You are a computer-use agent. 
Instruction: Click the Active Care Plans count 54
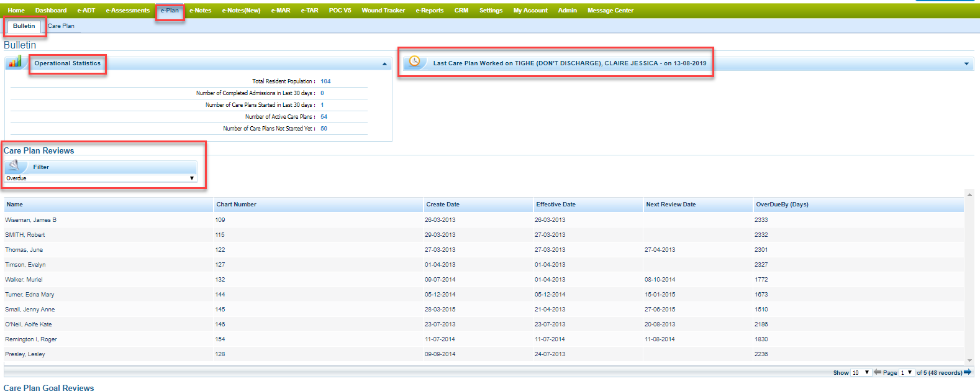point(324,117)
